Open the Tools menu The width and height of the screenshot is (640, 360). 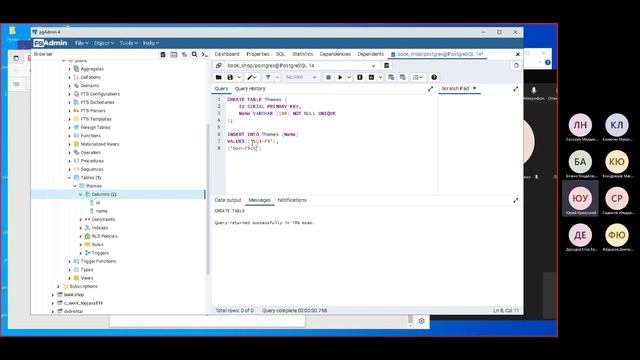(x=129, y=43)
